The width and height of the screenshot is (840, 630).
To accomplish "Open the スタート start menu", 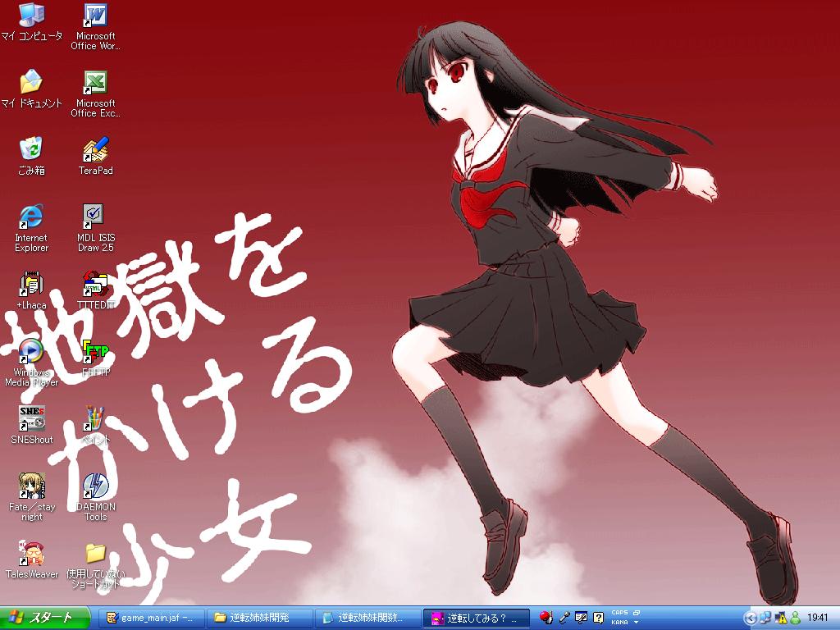I will [45, 619].
